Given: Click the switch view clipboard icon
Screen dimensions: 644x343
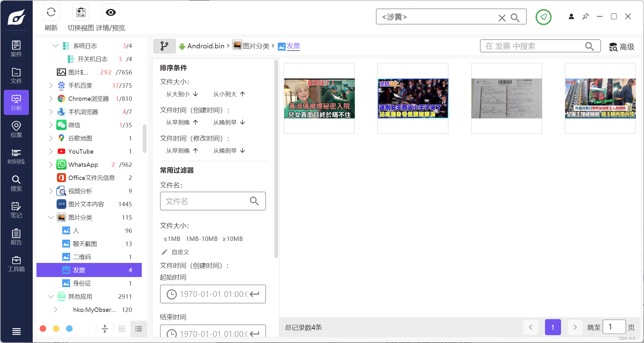Looking at the screenshot, I should pos(81,13).
